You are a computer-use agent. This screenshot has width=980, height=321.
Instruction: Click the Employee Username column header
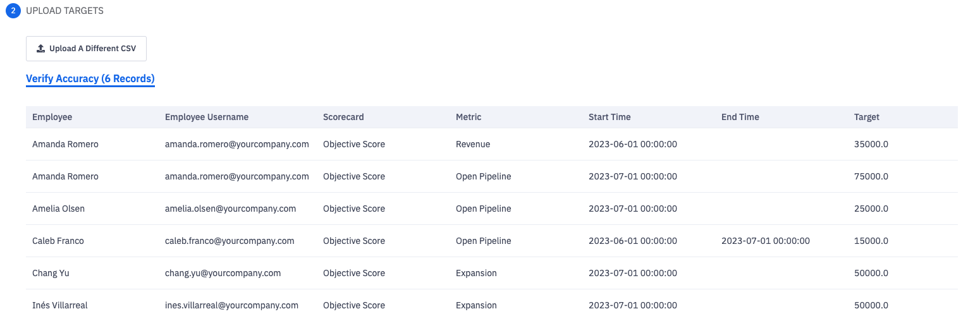(207, 117)
